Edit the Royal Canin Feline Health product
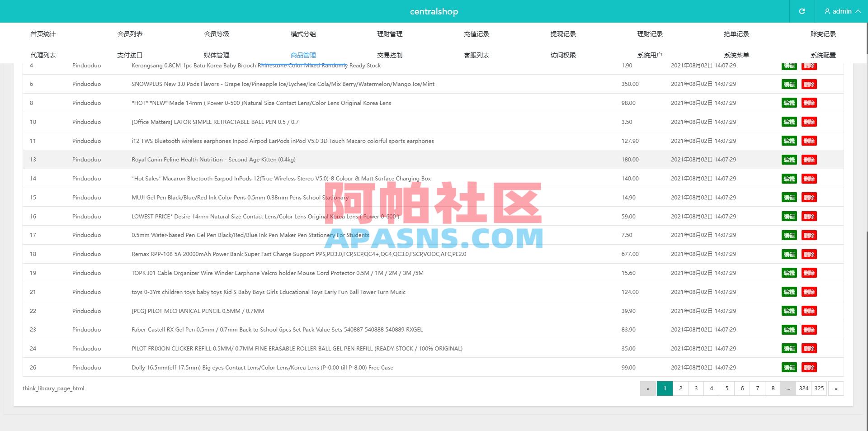 click(789, 160)
